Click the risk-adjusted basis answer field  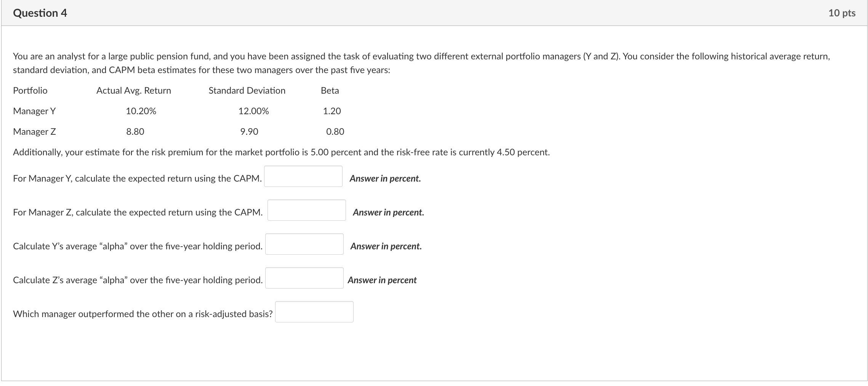pos(314,311)
